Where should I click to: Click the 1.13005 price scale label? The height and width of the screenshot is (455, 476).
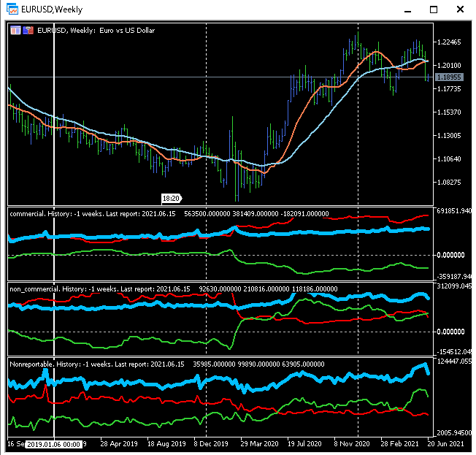449,136
